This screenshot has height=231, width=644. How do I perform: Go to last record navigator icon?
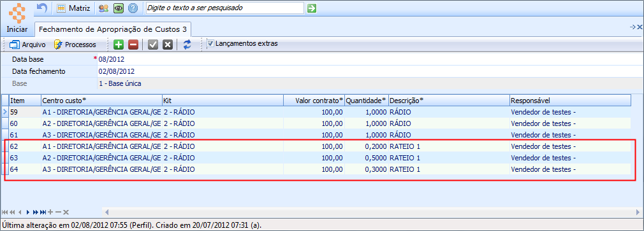(43, 212)
